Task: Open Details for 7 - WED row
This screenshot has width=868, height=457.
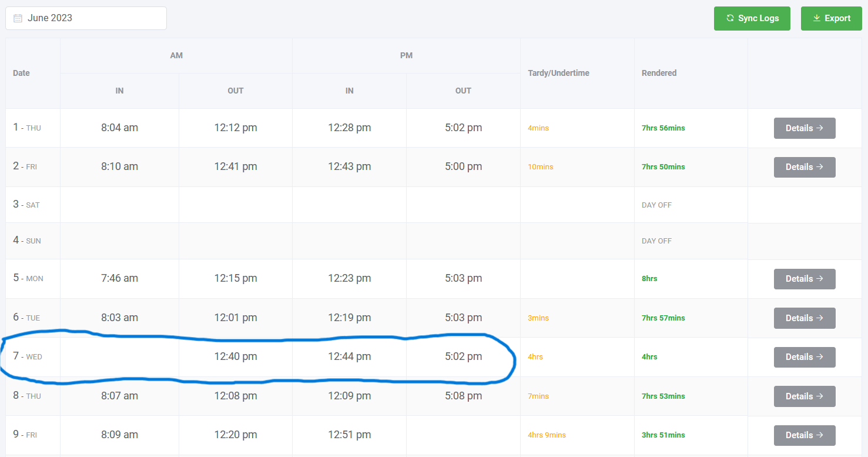Action: coord(804,357)
